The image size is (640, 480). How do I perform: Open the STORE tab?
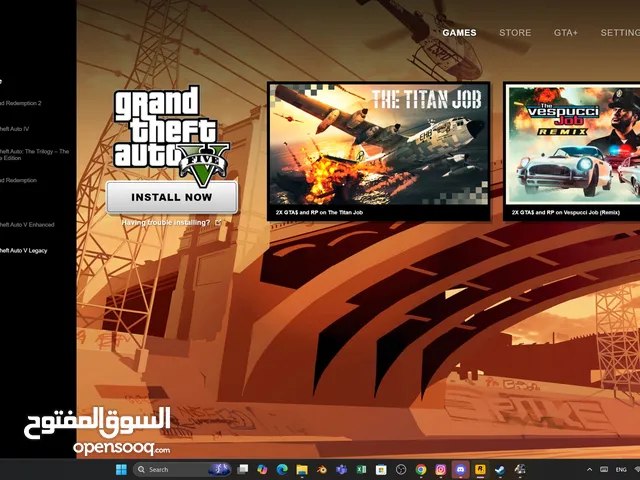pos(515,33)
